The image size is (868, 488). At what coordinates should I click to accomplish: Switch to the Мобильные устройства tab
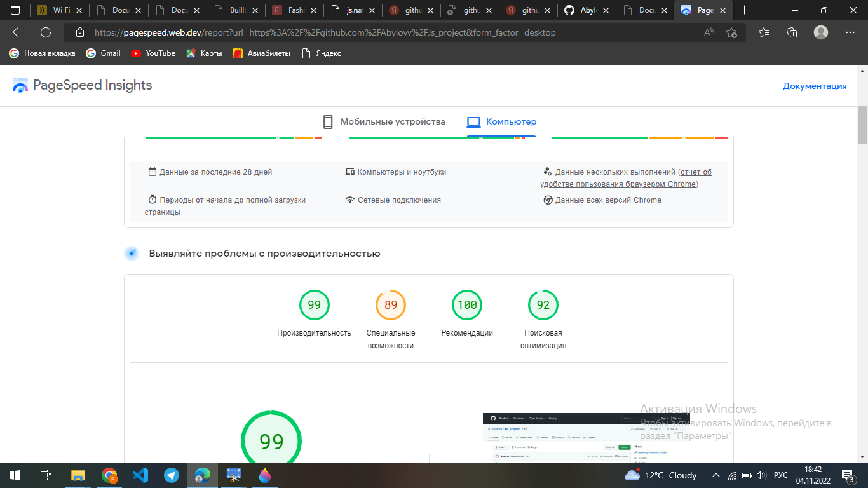393,121
